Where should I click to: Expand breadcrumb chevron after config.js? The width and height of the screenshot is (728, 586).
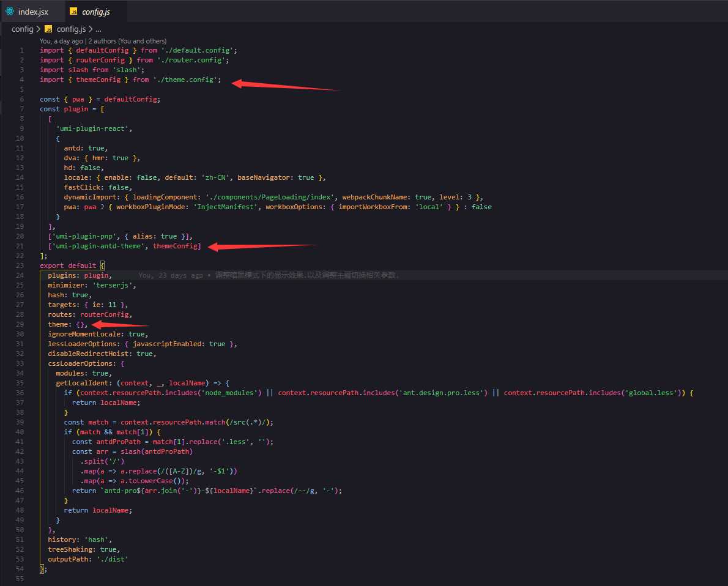pyautogui.click(x=91, y=29)
